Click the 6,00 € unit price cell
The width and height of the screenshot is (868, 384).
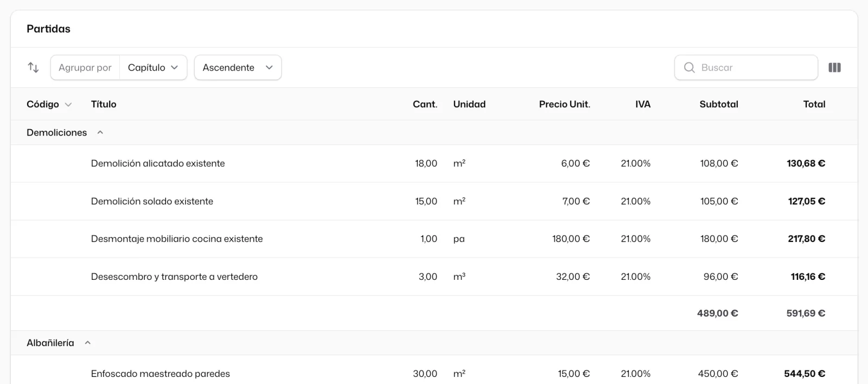coord(575,163)
